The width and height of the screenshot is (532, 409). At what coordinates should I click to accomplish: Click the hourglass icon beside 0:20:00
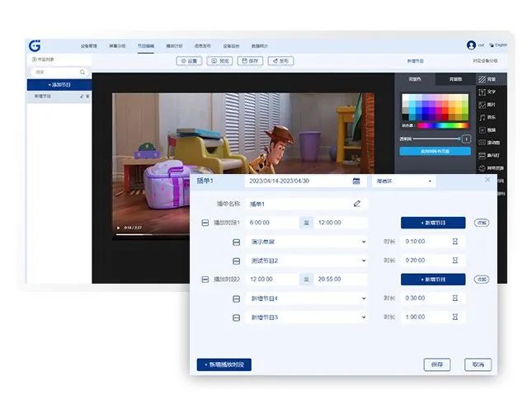455,261
